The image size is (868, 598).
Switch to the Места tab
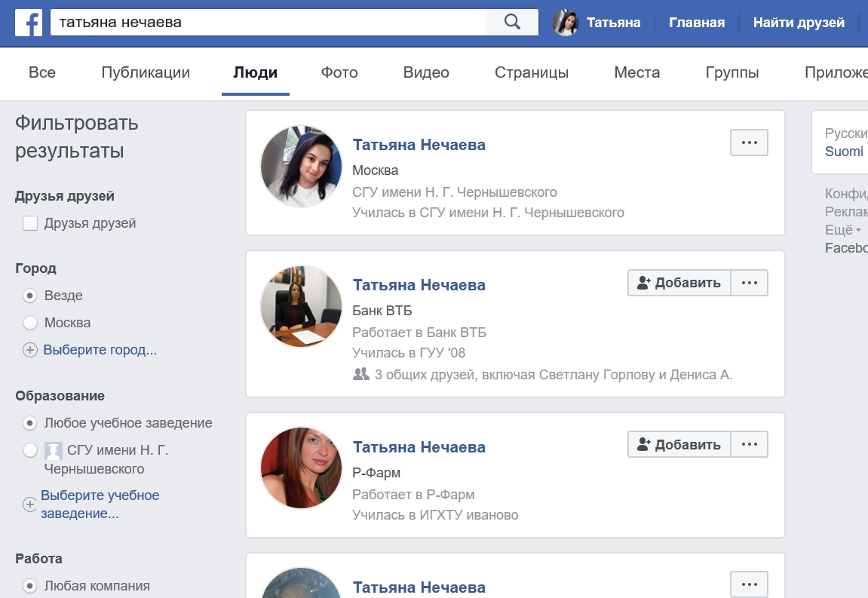(x=637, y=72)
